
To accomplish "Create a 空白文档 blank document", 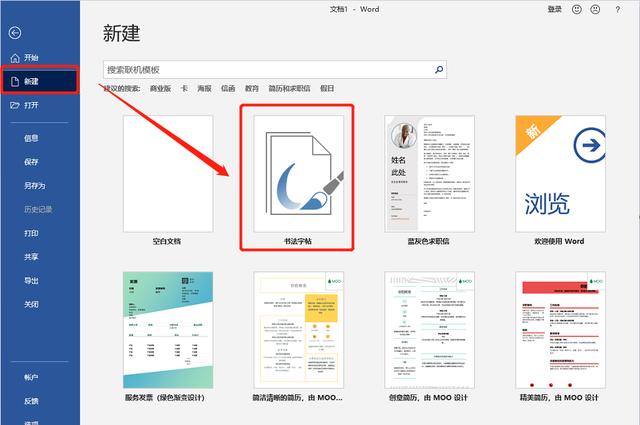I will [168, 174].
